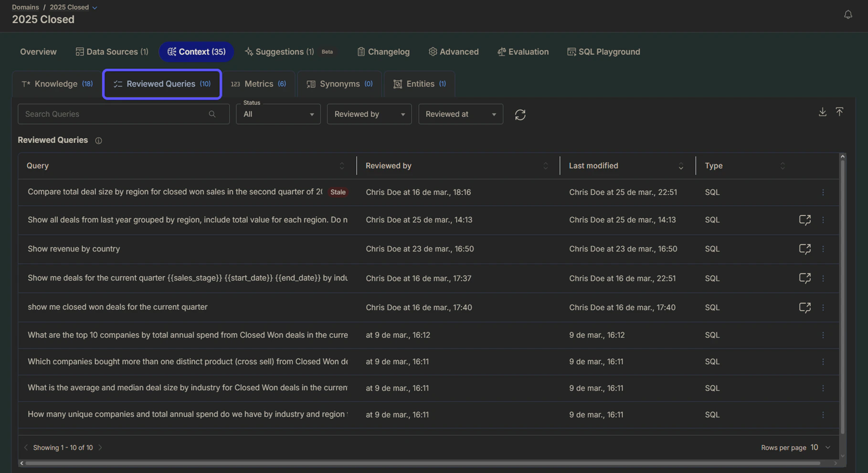Select the Reviewed Queries sub-tab
Image resolution: width=868 pixels, height=473 pixels.
162,84
